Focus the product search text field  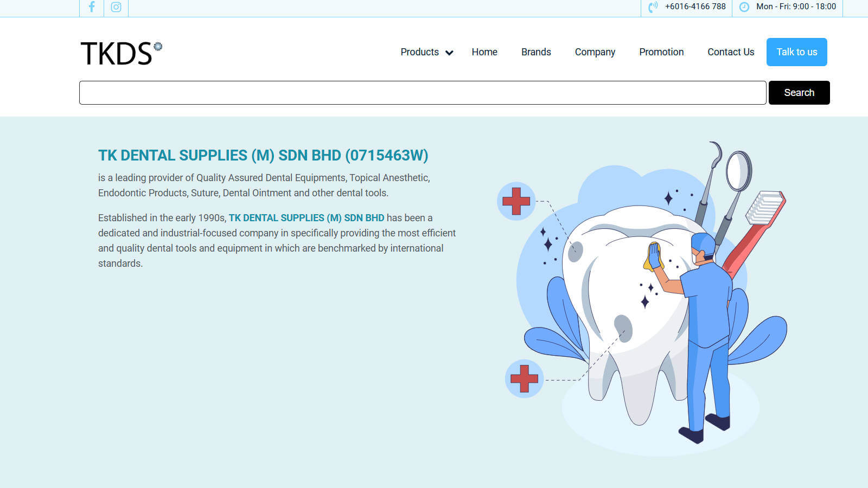point(422,93)
